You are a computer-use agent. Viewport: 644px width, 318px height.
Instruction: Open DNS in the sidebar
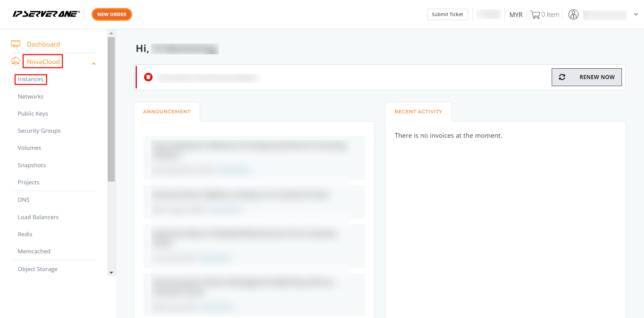[23, 200]
